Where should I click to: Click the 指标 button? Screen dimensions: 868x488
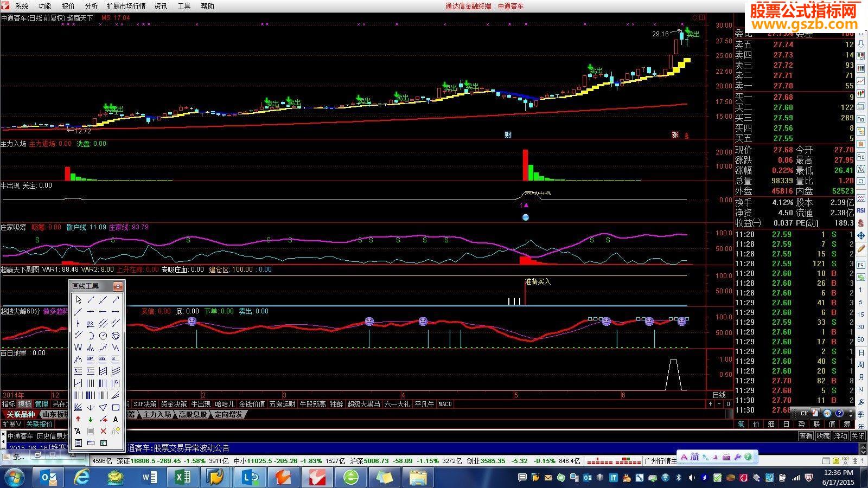(8, 404)
